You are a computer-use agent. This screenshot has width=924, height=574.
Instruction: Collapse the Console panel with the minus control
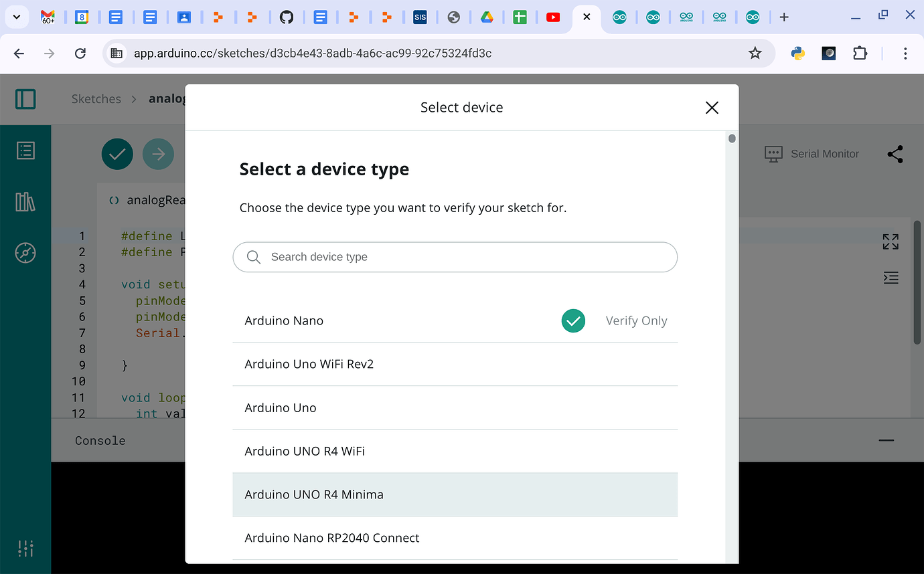coord(886,440)
